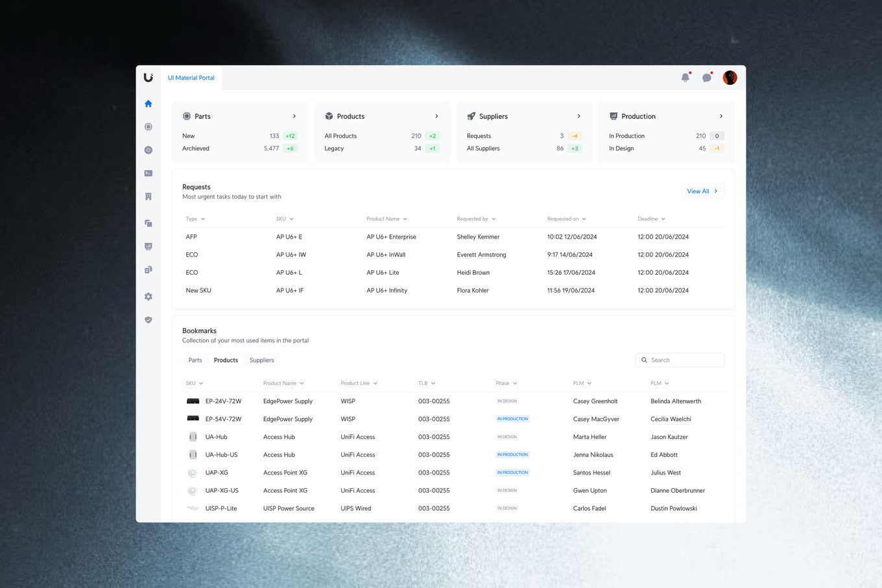Click the UA-Hub-US SKU in Bookmarks
Viewport: 882px width, 588px height.
pyautogui.click(x=222, y=455)
